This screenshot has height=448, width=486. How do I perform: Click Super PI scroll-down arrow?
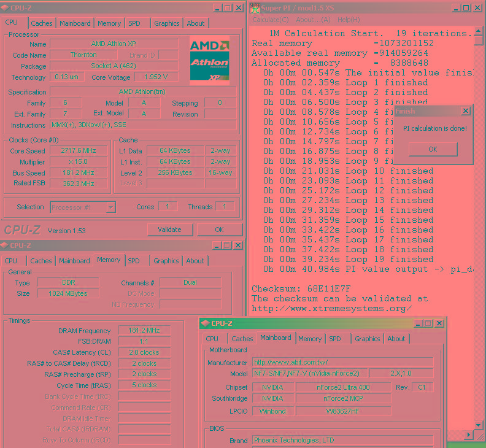click(478, 425)
